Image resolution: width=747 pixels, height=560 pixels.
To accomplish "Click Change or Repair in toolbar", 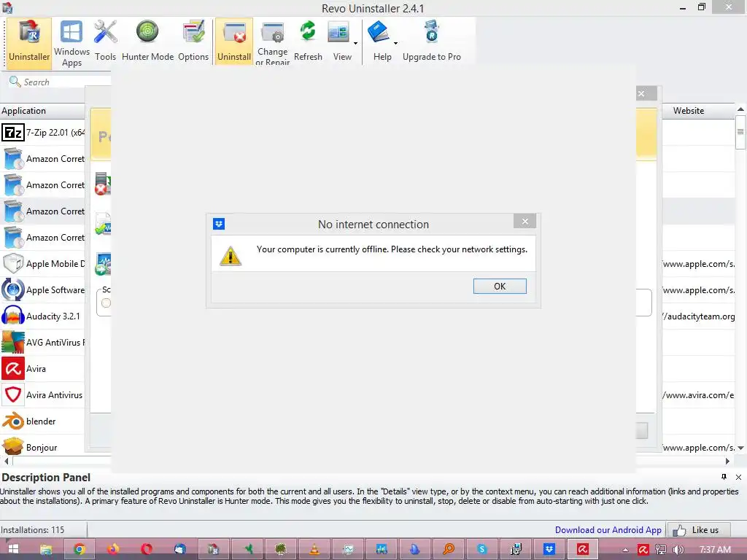I will tap(273, 42).
